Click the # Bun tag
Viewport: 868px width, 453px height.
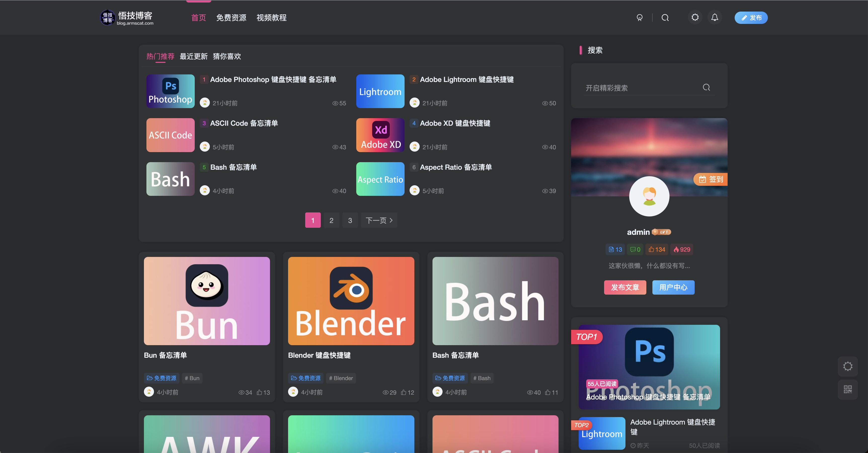coord(192,378)
